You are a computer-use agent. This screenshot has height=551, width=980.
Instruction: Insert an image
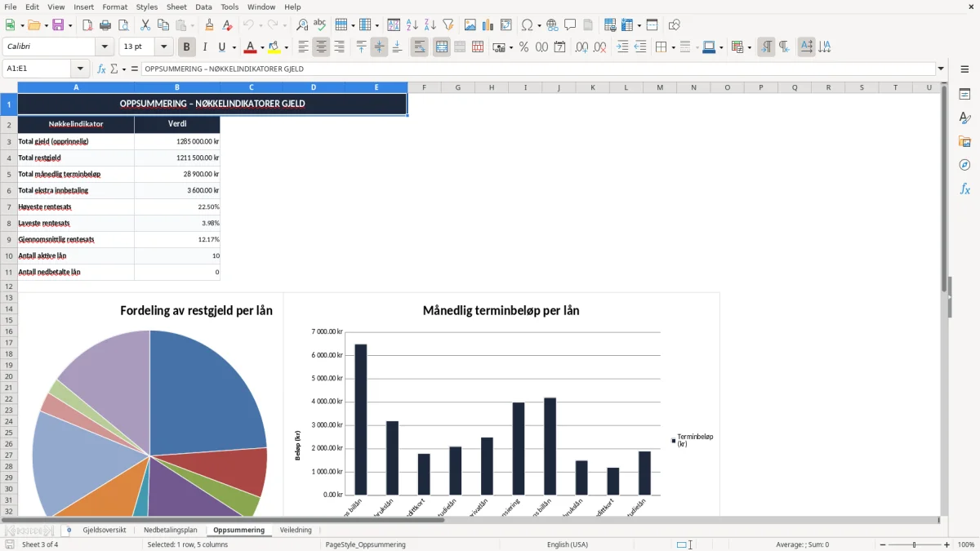pyautogui.click(x=470, y=25)
